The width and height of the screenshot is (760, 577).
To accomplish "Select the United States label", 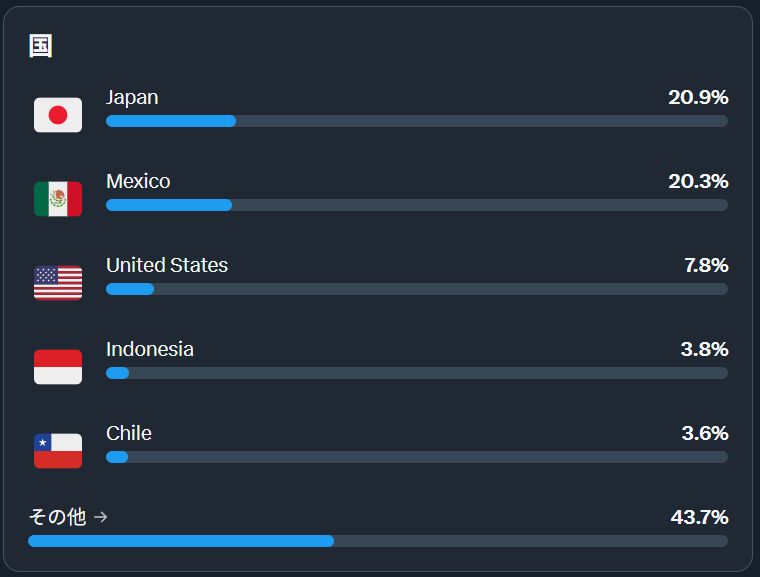I will pos(167,265).
